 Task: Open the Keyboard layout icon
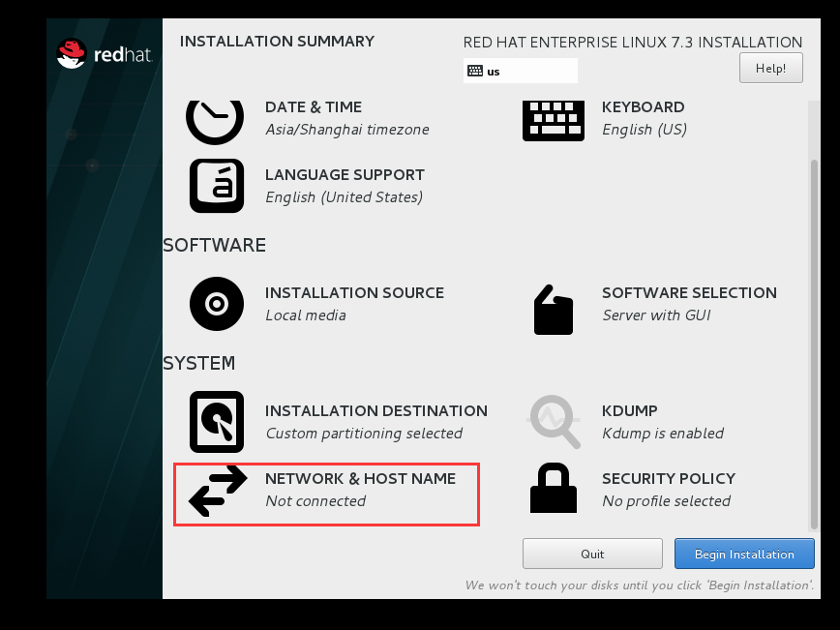point(554,121)
